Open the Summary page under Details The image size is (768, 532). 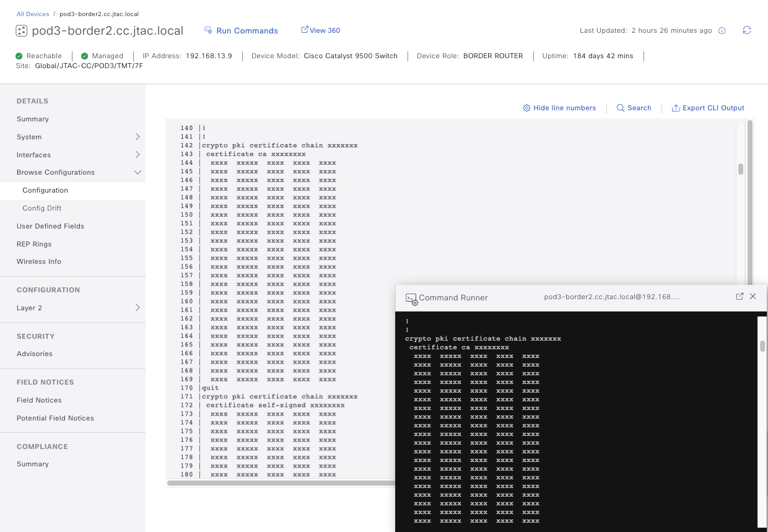pyautogui.click(x=33, y=119)
